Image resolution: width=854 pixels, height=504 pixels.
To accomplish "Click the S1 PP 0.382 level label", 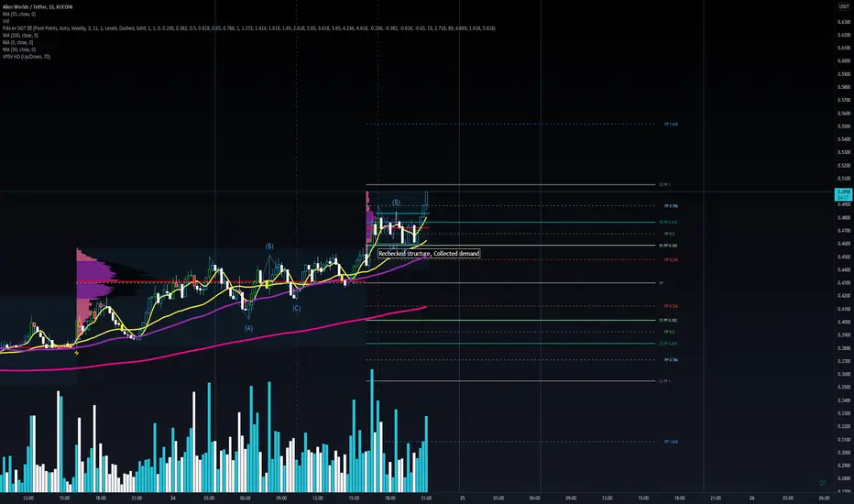I will (x=668, y=321).
